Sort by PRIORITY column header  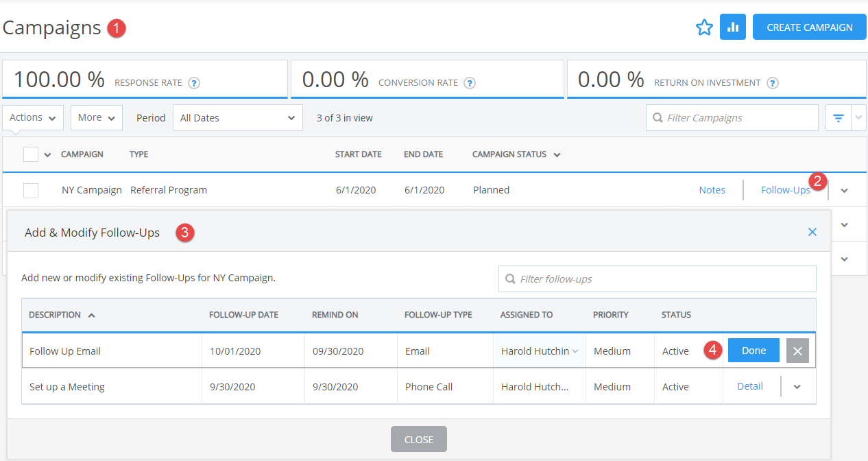611,315
